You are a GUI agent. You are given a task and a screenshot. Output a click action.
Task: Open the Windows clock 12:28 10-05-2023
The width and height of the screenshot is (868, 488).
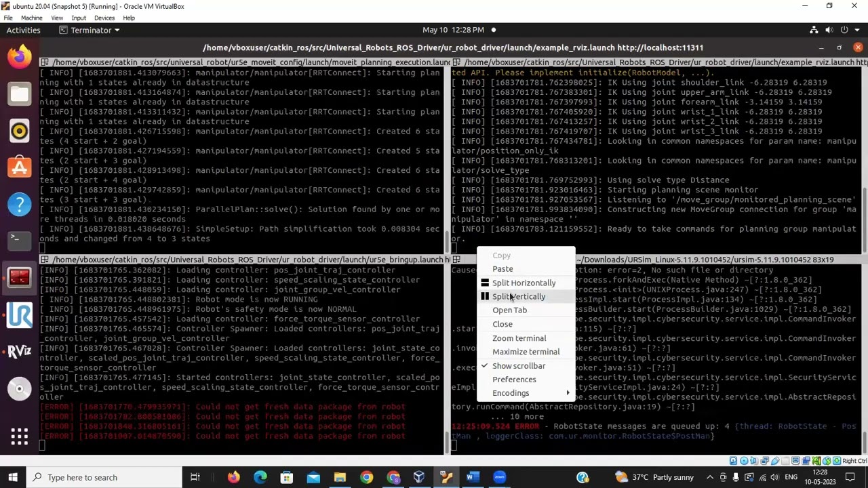pyautogui.click(x=821, y=477)
